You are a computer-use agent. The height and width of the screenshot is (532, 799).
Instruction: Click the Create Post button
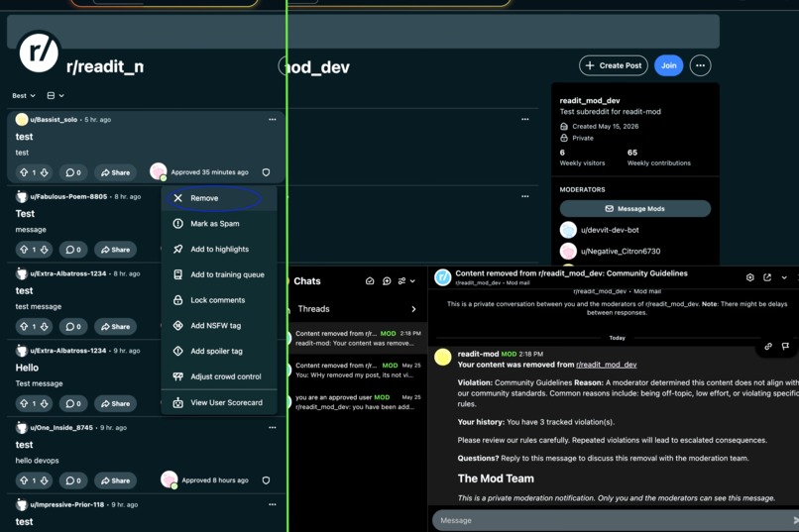[x=614, y=65]
